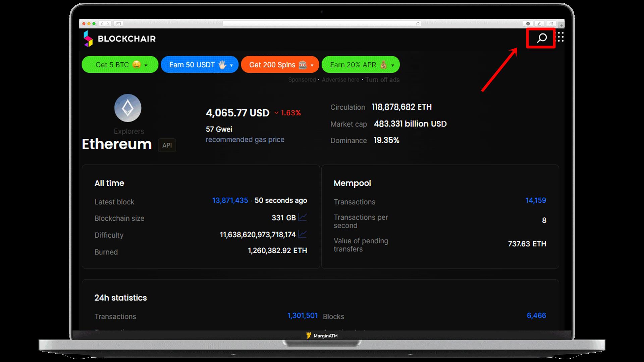The image size is (644, 362).
Task: Click the Ethereum page title
Action: pyautogui.click(x=117, y=144)
